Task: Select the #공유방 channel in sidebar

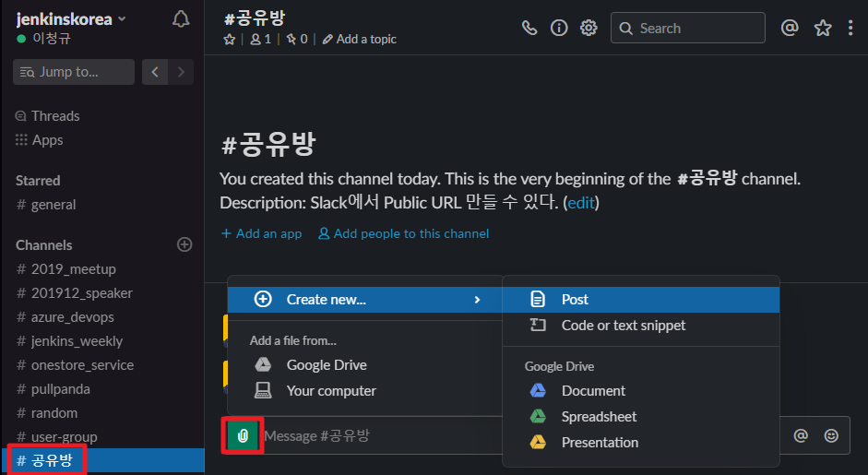Action: 103,460
